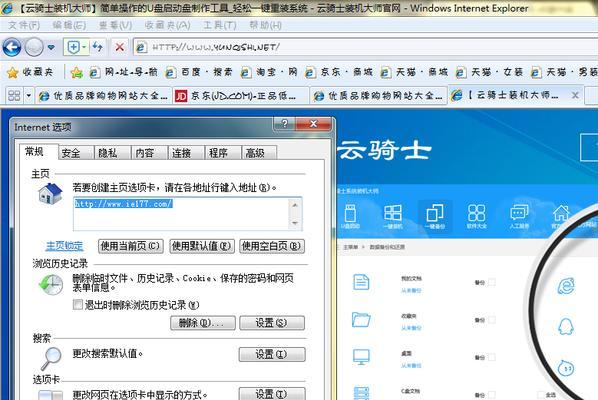
Task: Click the browsing history 设置(S) button
Action: coord(272,323)
